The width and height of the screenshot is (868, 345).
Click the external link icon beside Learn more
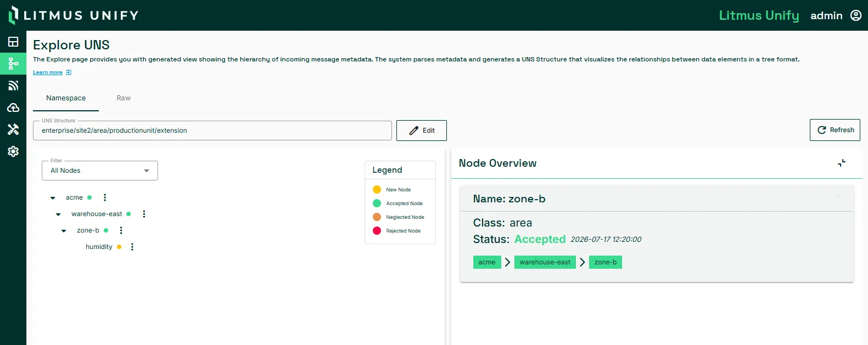point(69,72)
